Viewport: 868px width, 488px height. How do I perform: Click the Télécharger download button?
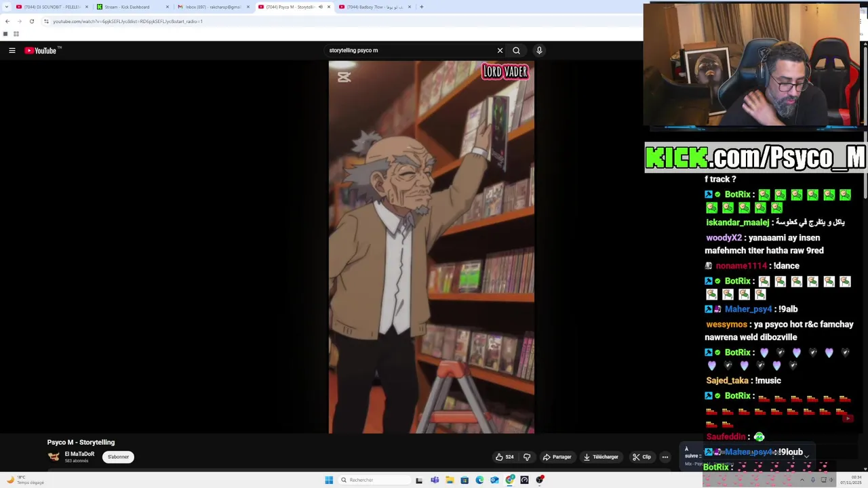pyautogui.click(x=601, y=457)
